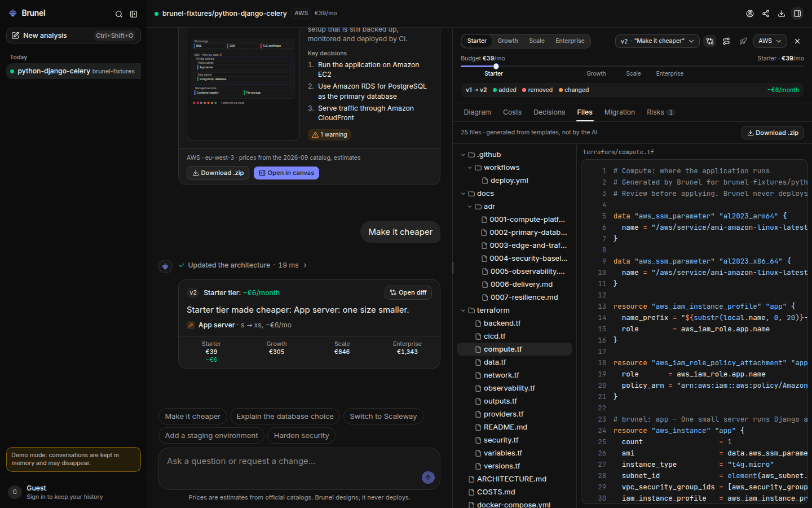
Task: Switch to the Migration tab
Action: [619, 112]
